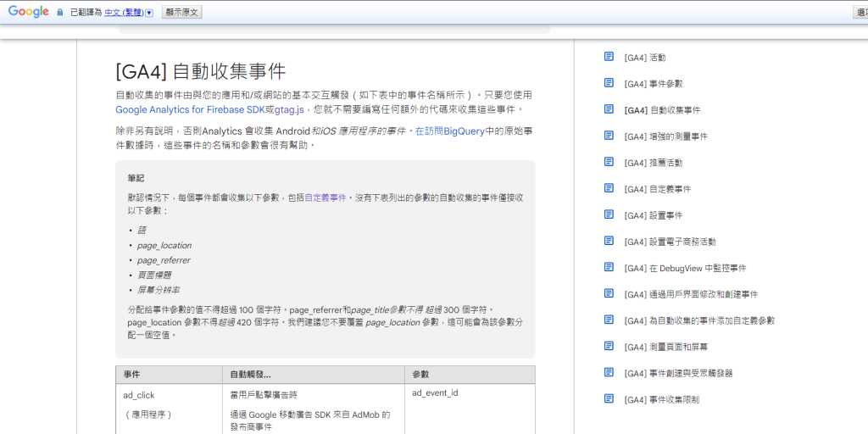868x434 pixels.
Task: Click the [GA4] 自動收集事件 page heading
Action: pyautogui.click(x=200, y=71)
